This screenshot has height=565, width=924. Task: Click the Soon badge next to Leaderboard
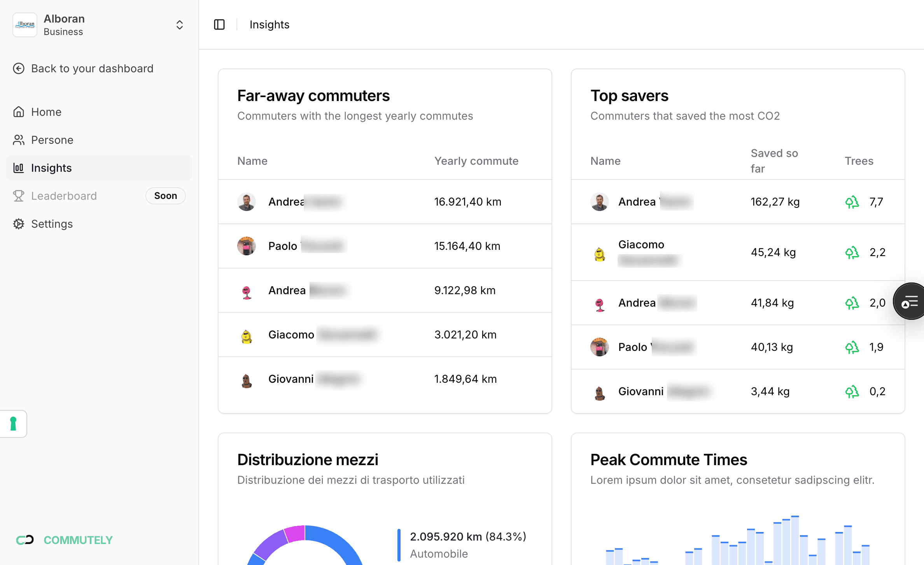click(x=165, y=196)
